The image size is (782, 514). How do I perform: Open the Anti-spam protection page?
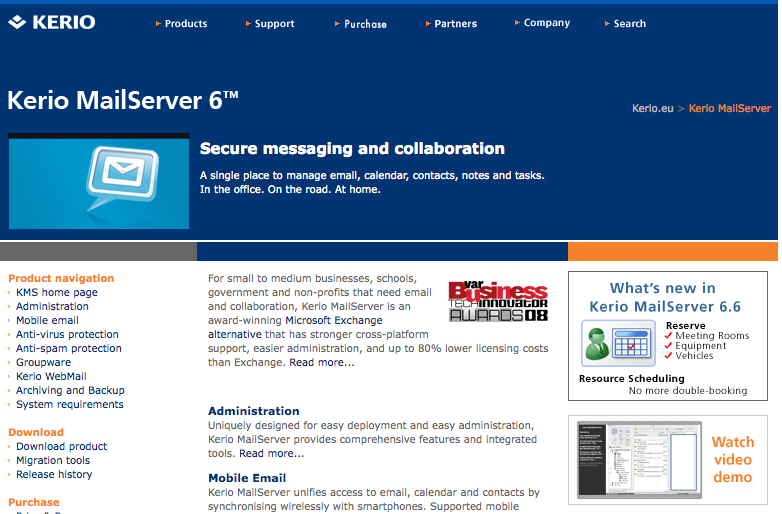pyautogui.click(x=69, y=348)
